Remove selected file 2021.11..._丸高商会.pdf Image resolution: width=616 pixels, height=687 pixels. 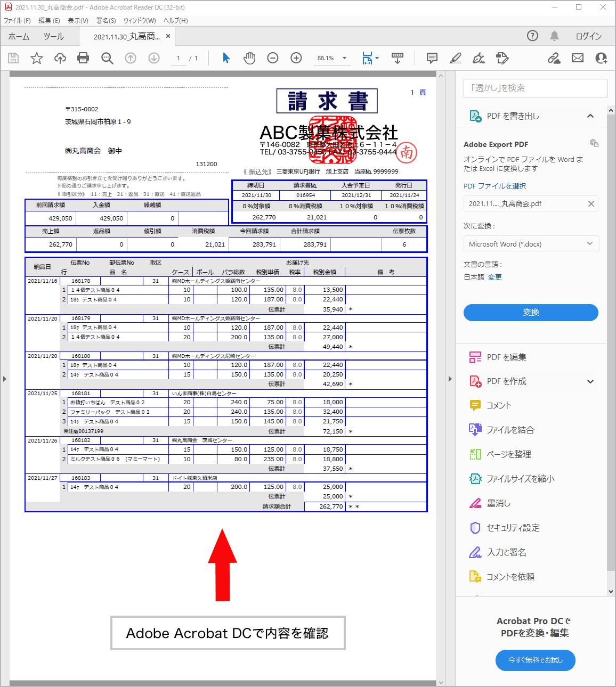(x=591, y=203)
